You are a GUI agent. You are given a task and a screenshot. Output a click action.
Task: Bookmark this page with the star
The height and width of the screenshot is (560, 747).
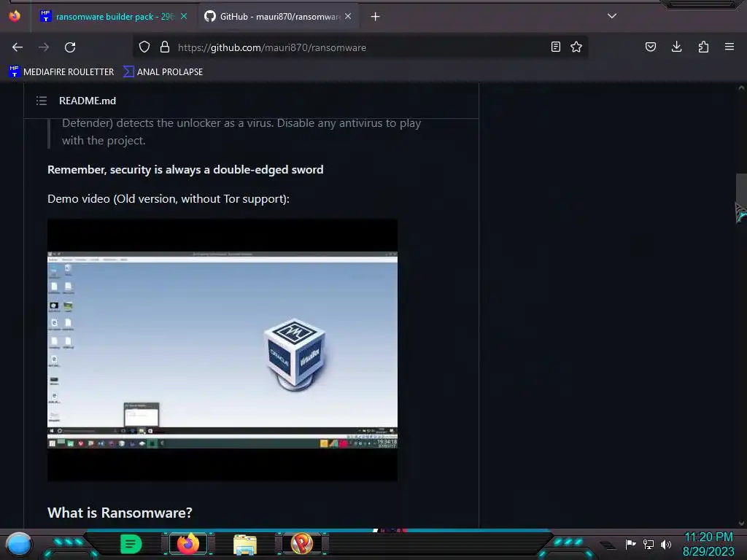click(576, 47)
